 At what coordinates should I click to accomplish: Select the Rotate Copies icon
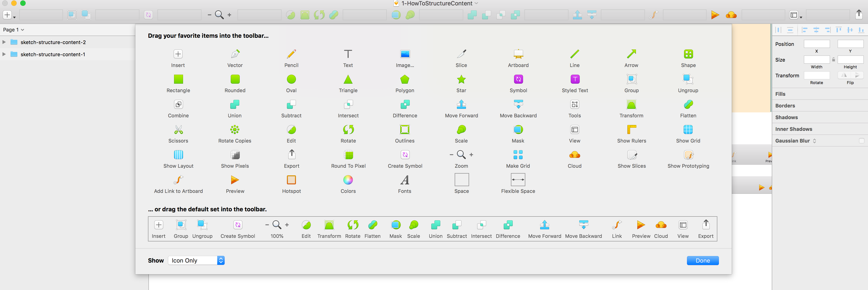[235, 130]
